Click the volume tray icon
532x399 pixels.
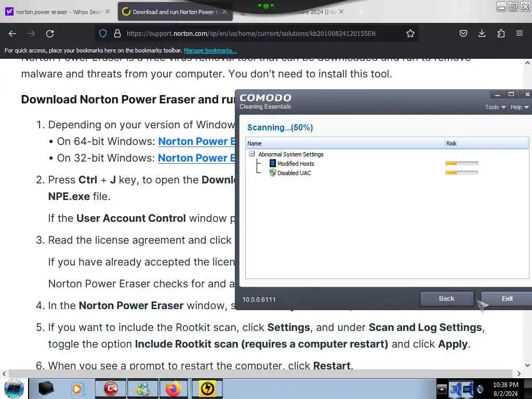[x=481, y=389]
